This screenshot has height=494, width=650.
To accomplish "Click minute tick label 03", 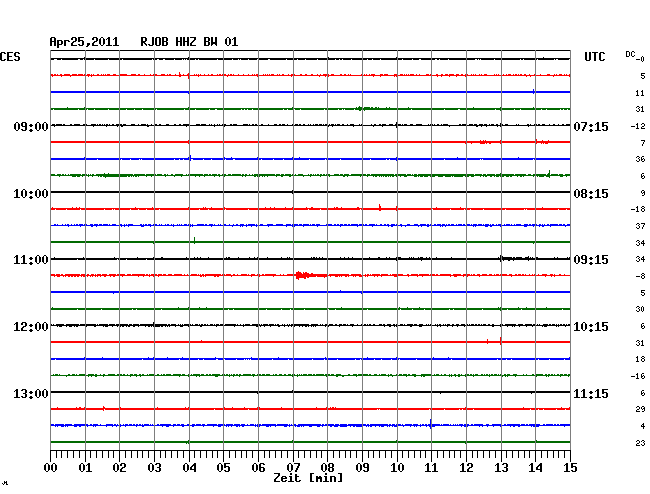I will click(154, 468).
